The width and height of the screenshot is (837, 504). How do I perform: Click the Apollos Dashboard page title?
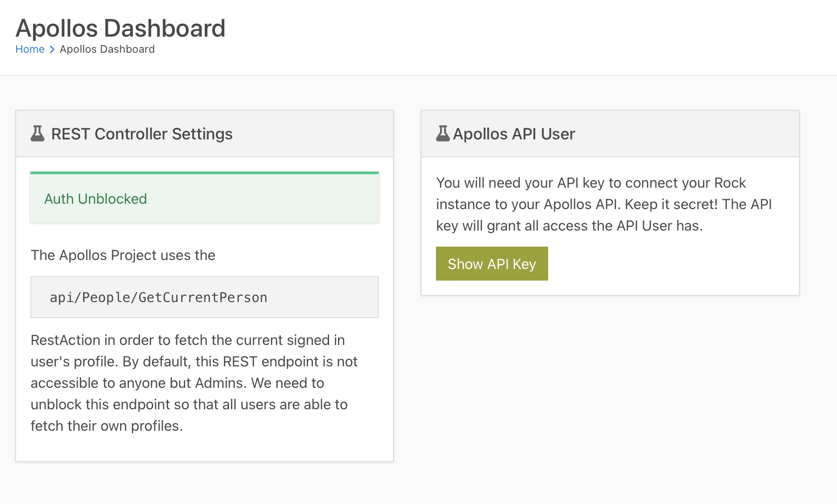point(120,28)
